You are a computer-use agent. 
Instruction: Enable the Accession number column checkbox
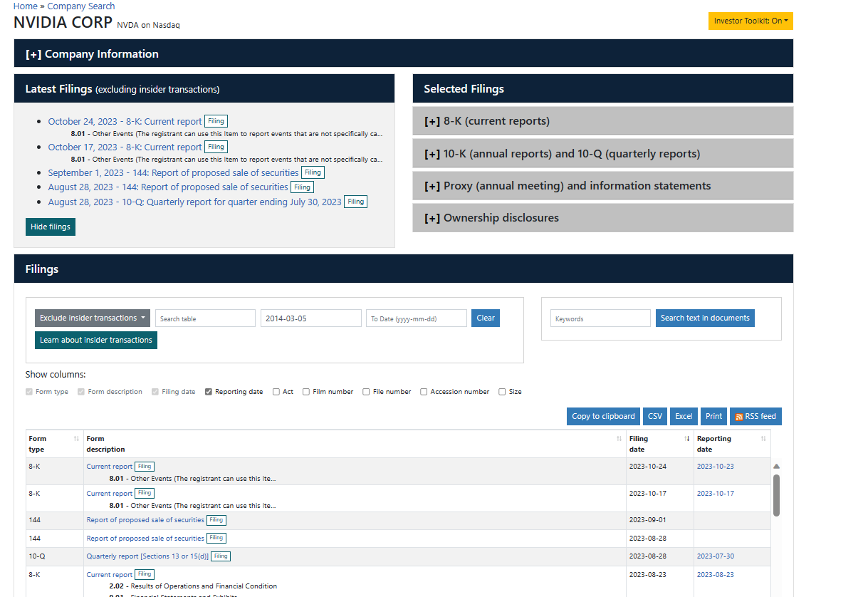424,392
